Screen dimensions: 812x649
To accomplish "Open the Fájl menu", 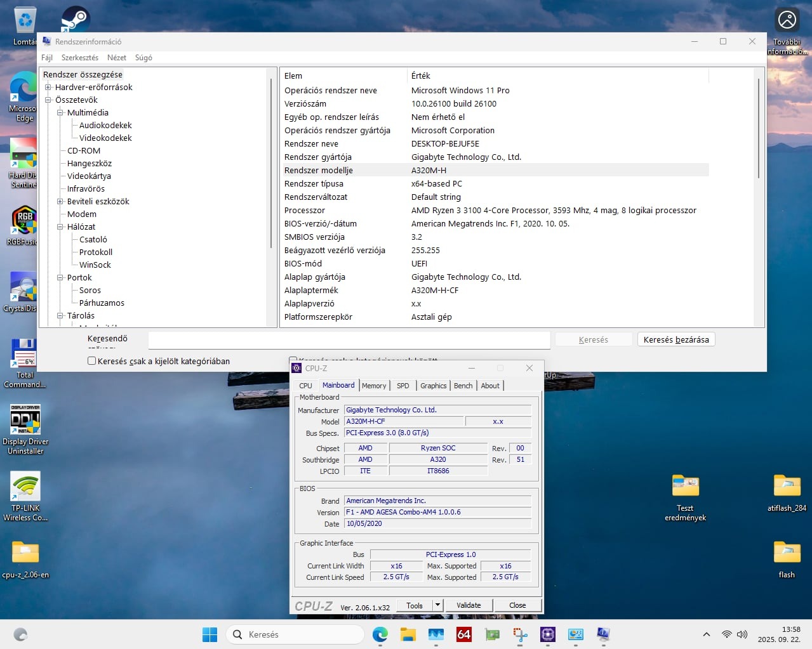I will pyautogui.click(x=47, y=58).
